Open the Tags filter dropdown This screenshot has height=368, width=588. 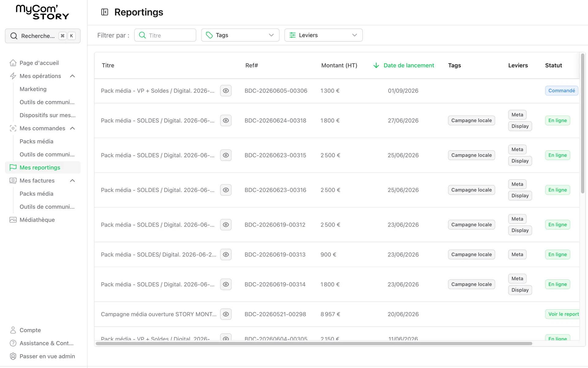(x=240, y=35)
